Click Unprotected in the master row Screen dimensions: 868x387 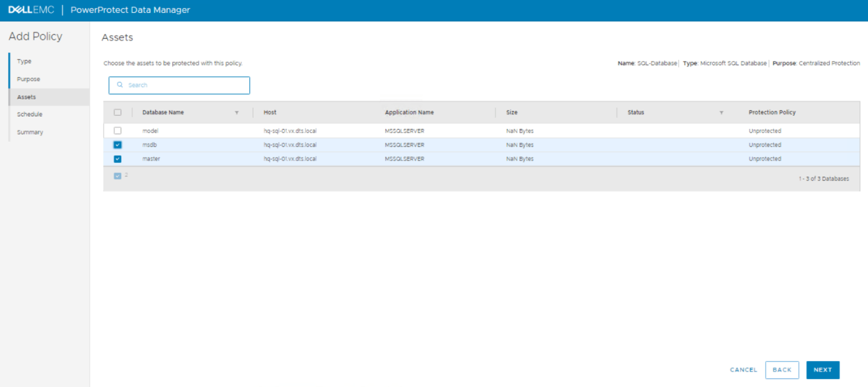pos(765,159)
